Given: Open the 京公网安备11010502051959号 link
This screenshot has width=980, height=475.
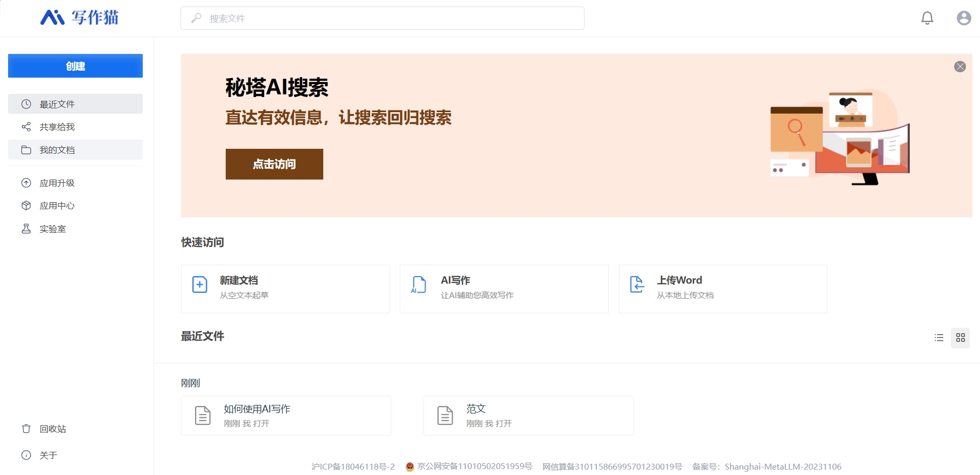Looking at the screenshot, I should point(475,466).
